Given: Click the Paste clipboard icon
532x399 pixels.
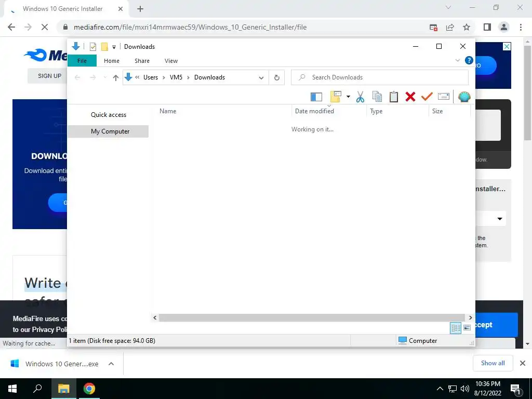Looking at the screenshot, I should point(394,97).
